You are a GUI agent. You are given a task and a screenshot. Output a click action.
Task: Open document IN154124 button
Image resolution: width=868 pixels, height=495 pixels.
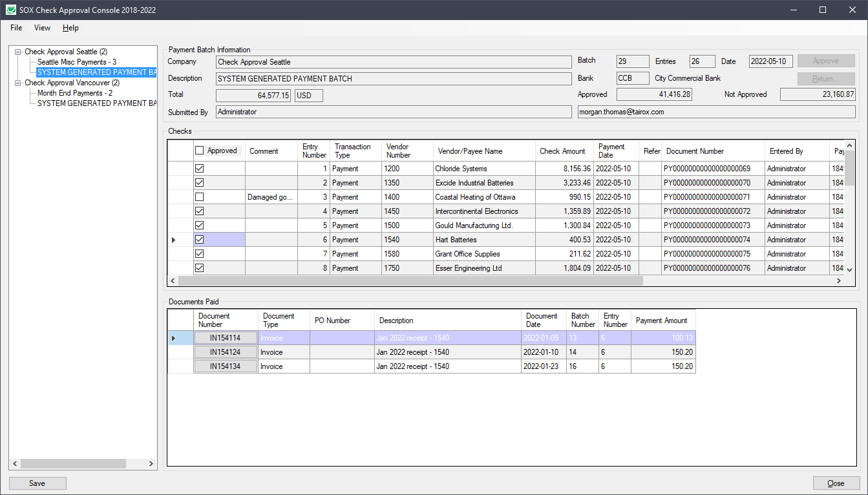[226, 352]
